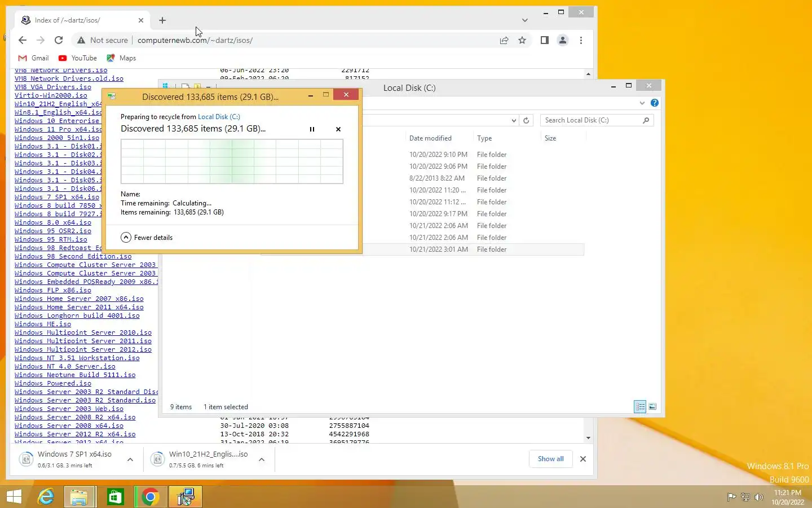
Task: Close the Chrome downloads bar
Action: point(583,459)
